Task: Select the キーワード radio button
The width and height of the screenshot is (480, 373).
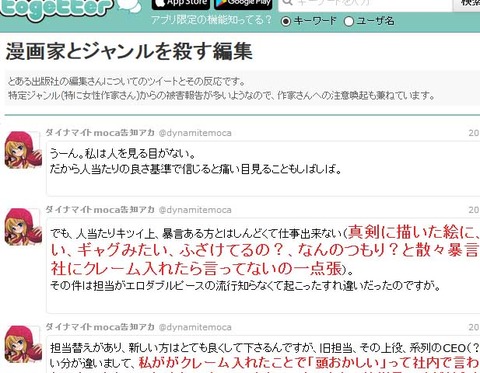Action: 286,22
